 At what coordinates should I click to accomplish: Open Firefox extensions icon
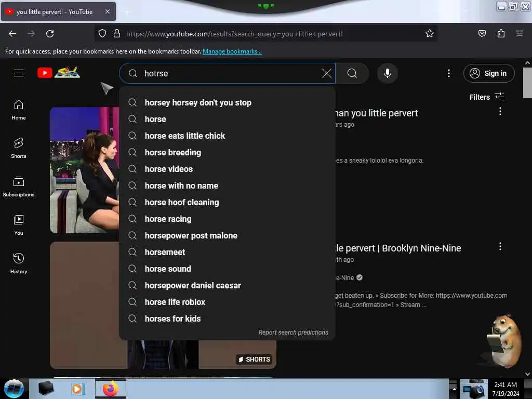pos(501,33)
